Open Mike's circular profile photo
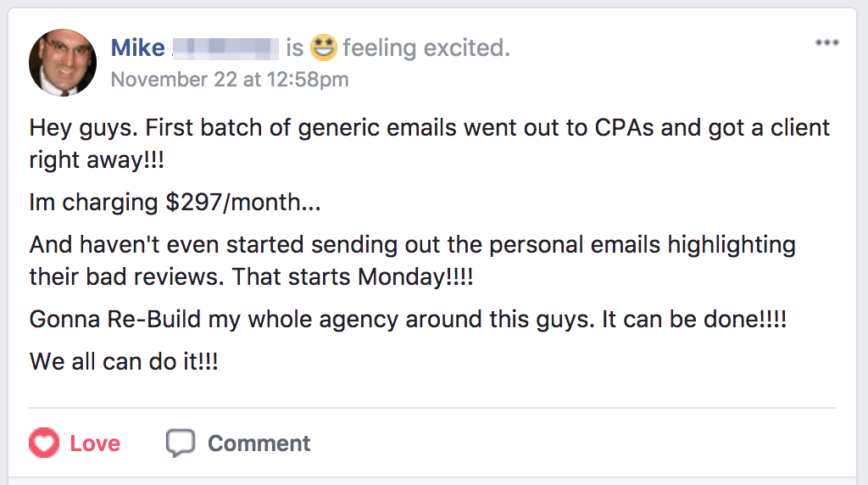The width and height of the screenshot is (868, 485). (63, 63)
